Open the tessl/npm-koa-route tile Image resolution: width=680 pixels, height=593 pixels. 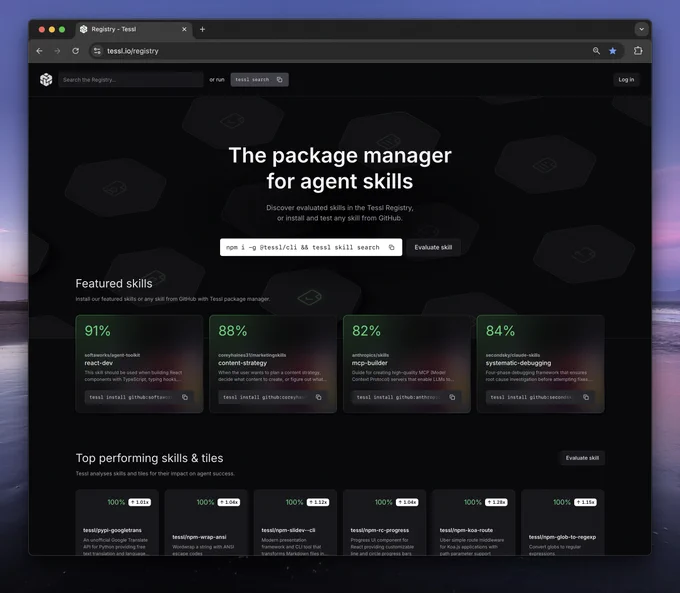click(x=474, y=522)
